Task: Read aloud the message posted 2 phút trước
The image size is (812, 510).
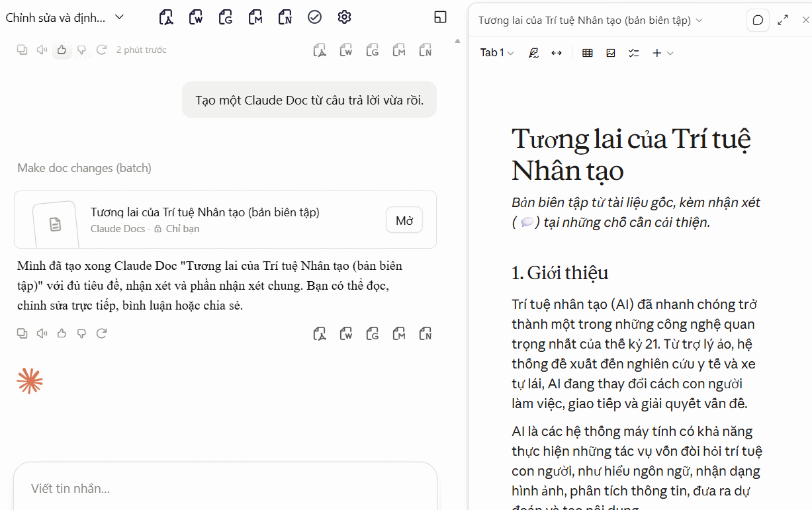Action: 42,50
